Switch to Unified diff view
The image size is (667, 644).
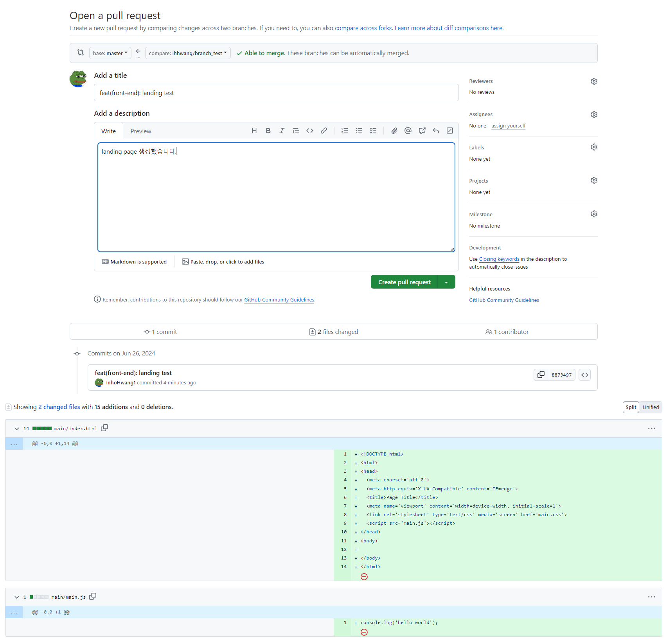[651, 407]
